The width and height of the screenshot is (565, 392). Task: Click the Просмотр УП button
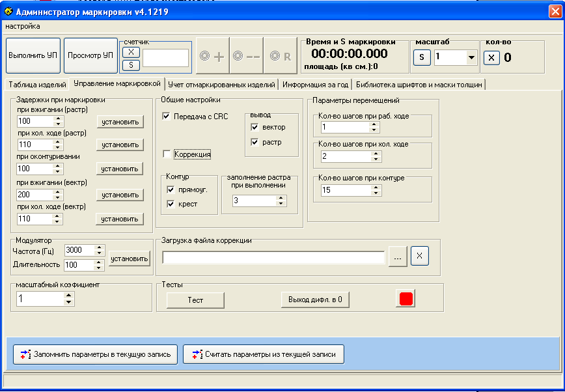coord(90,55)
